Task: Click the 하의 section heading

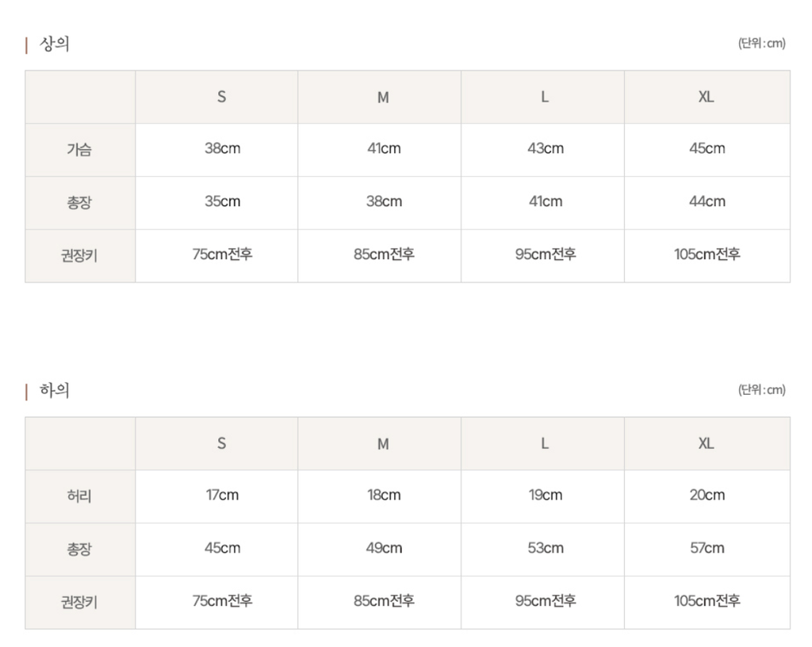Action: tap(55, 391)
